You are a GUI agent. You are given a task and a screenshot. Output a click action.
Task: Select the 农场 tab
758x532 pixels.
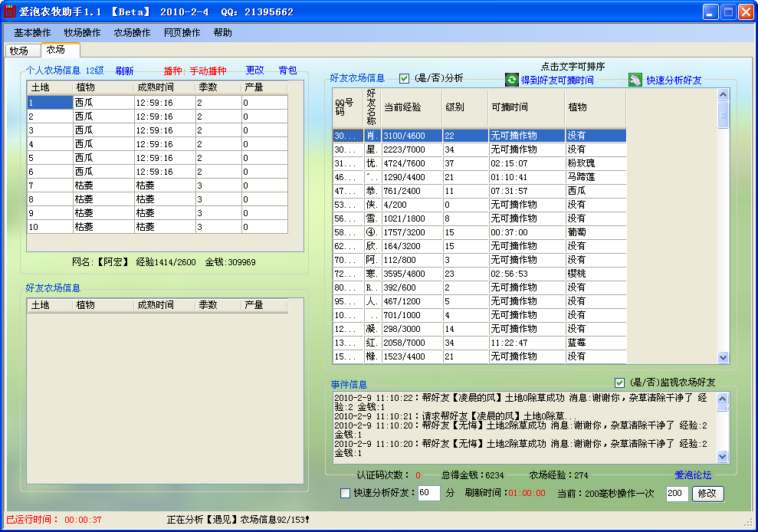(x=61, y=50)
